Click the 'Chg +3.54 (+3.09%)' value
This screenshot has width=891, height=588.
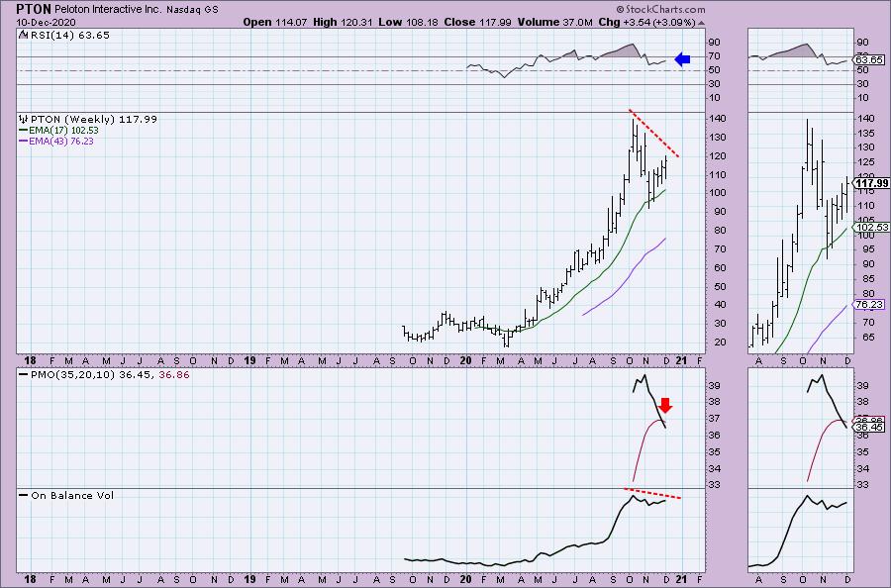[x=646, y=23]
